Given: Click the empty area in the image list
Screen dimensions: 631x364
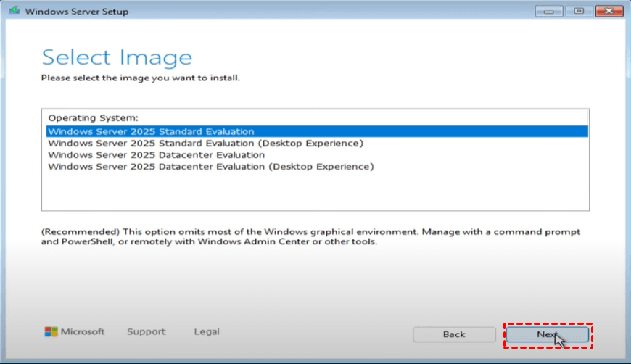Looking at the screenshot, I should click(x=315, y=193).
